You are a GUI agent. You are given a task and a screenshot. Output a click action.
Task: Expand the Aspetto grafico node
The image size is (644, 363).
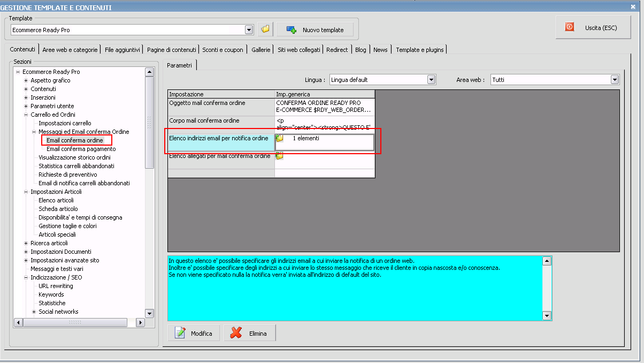coord(26,80)
